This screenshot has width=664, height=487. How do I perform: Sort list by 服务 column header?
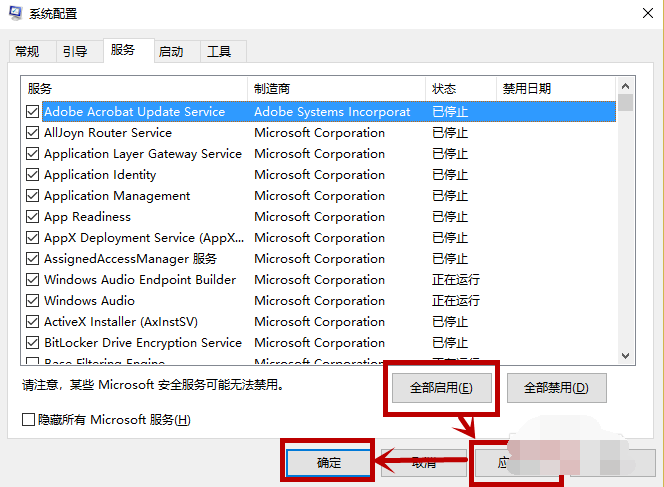pos(135,89)
